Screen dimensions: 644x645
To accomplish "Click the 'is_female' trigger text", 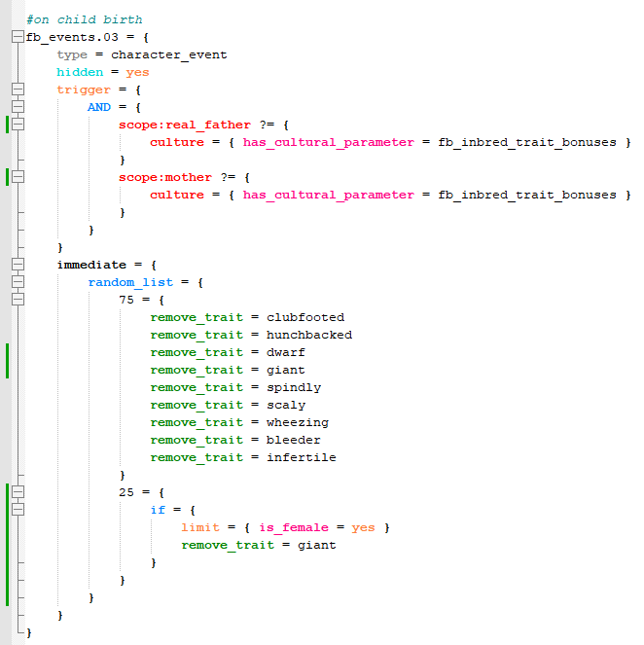I will (294, 527).
